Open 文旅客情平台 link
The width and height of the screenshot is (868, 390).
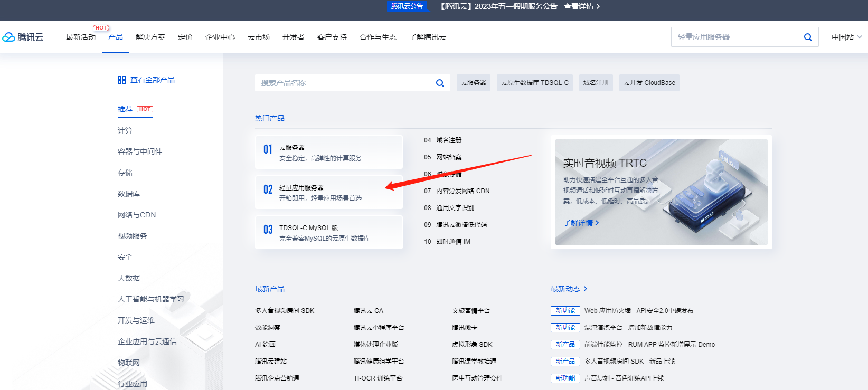[x=471, y=311]
